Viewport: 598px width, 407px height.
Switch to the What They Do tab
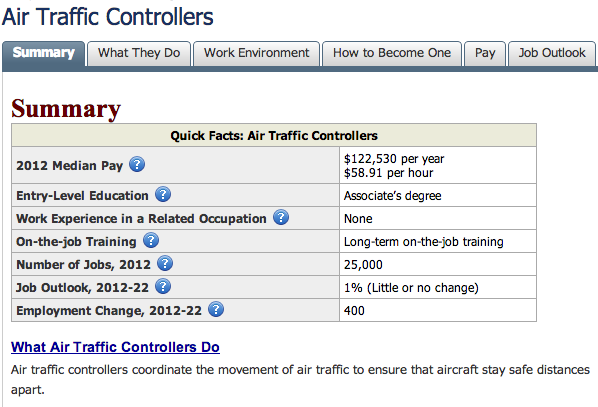[x=139, y=53]
